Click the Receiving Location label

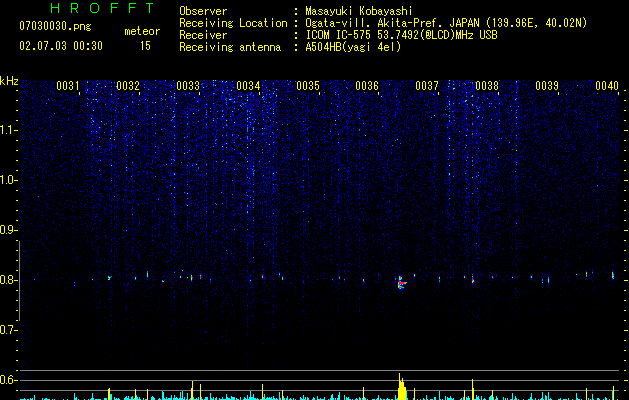[x=233, y=23]
